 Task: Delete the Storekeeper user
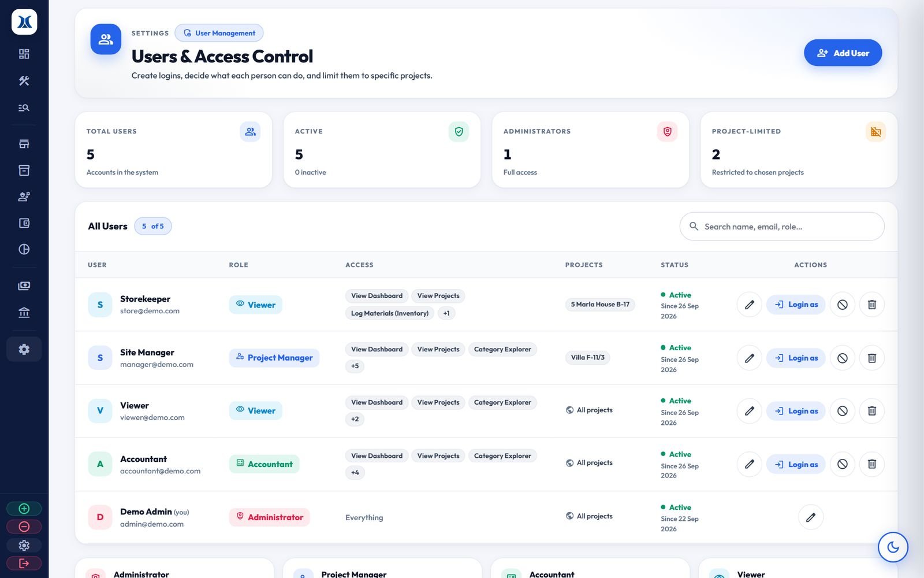(872, 305)
